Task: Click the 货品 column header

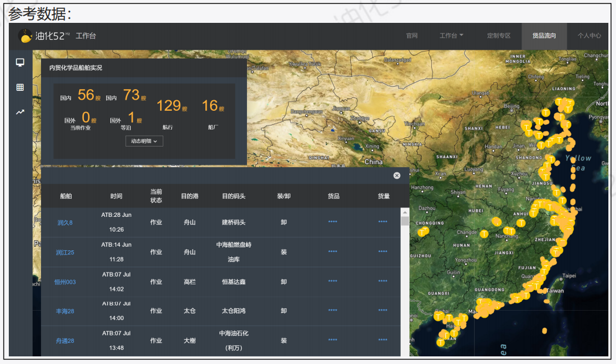Action: (x=334, y=196)
